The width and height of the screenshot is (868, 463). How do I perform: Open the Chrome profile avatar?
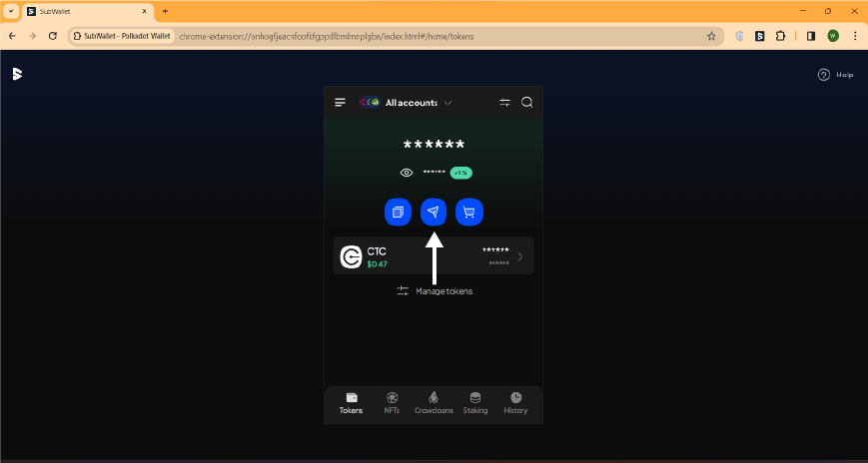pos(833,36)
